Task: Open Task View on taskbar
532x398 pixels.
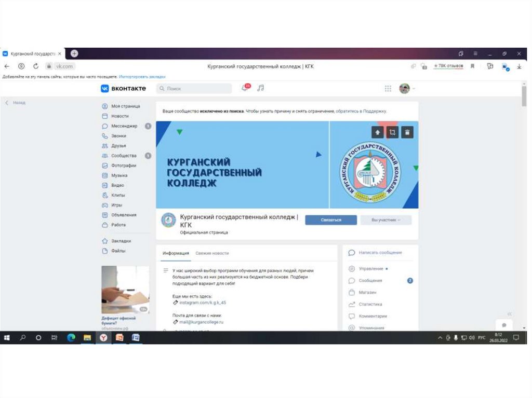Action: click(54, 338)
